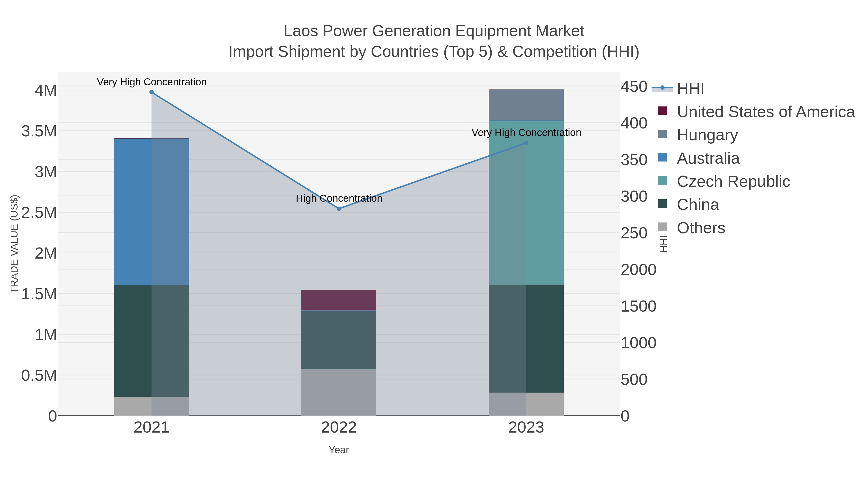Click the 2023 x-axis label
The height and width of the screenshot is (488, 868).
(x=526, y=428)
